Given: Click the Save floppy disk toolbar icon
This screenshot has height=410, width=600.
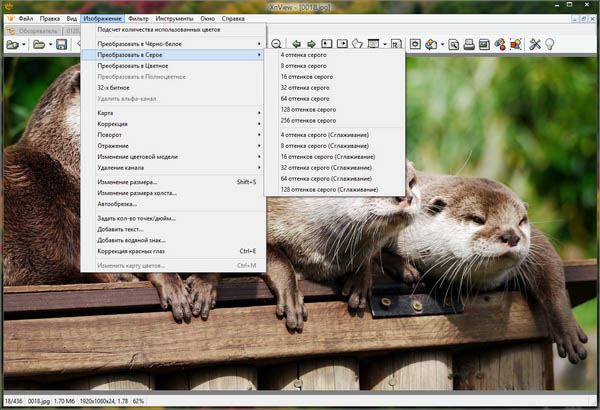Looking at the screenshot, I should 62,45.
